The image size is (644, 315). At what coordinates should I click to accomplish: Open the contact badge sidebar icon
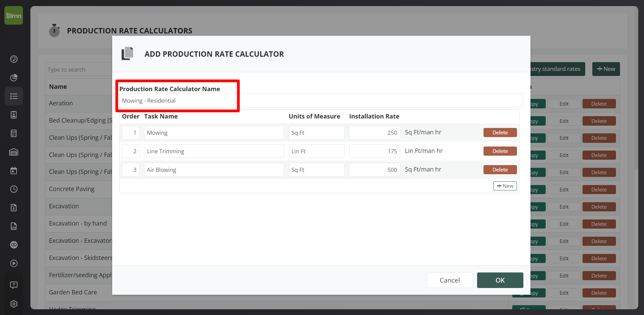click(x=14, y=115)
